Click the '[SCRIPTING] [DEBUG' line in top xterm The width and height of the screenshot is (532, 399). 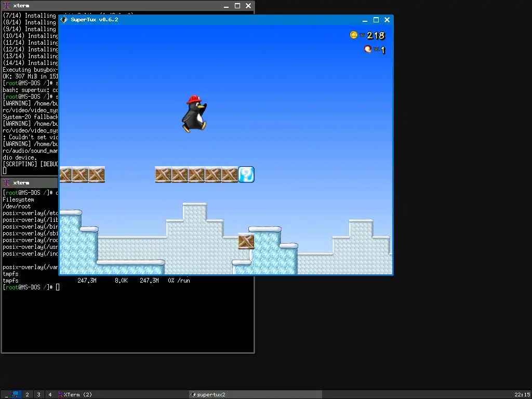coord(31,164)
